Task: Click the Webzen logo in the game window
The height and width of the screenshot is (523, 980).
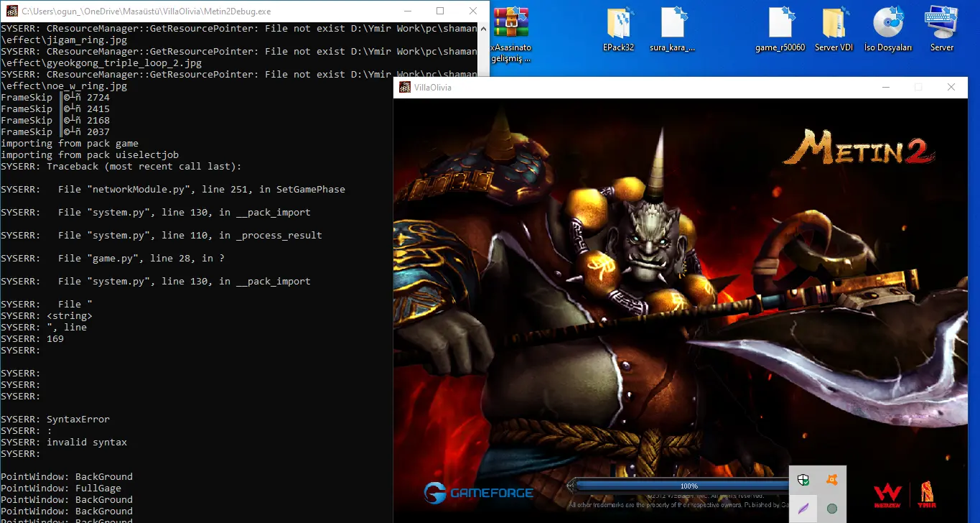Action: (887, 494)
